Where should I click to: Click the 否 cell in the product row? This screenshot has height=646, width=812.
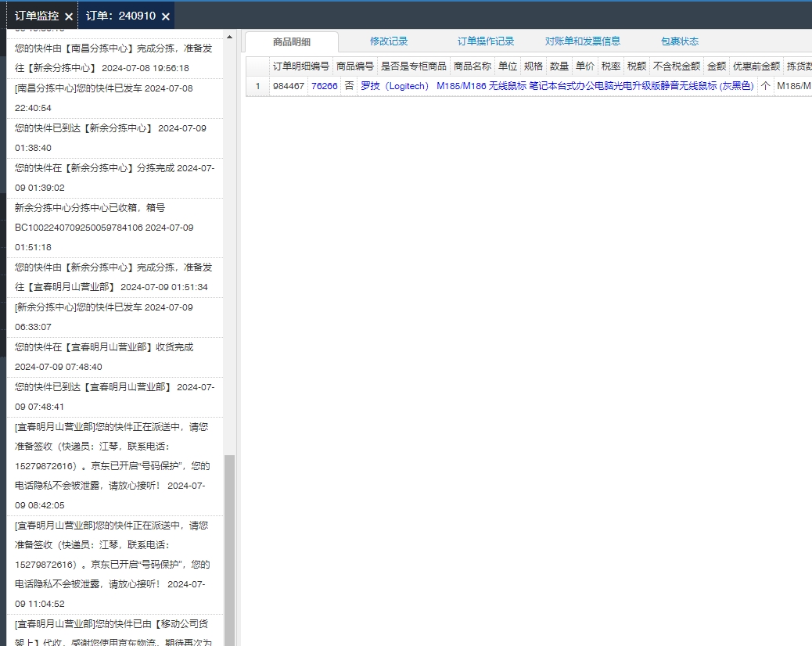tap(349, 86)
